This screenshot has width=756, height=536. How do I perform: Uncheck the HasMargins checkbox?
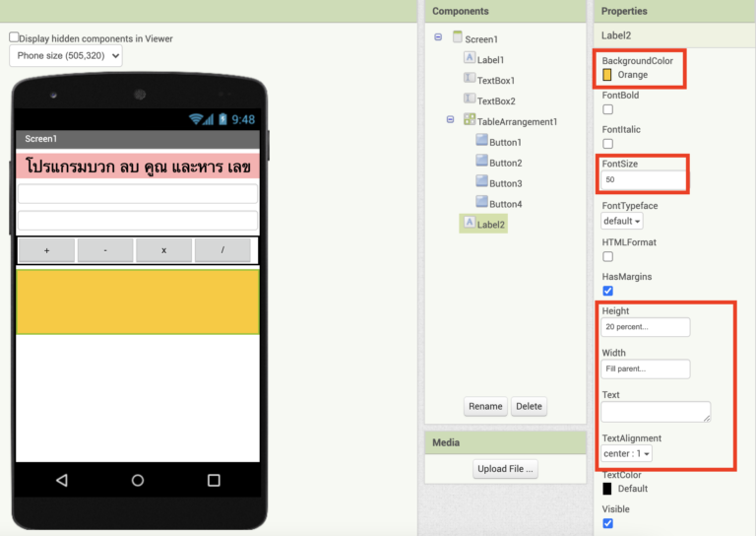[x=608, y=291]
